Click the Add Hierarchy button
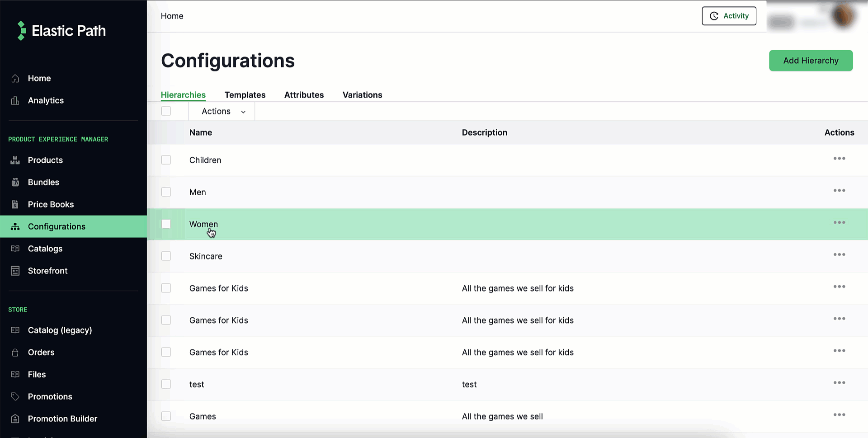 [x=811, y=60]
